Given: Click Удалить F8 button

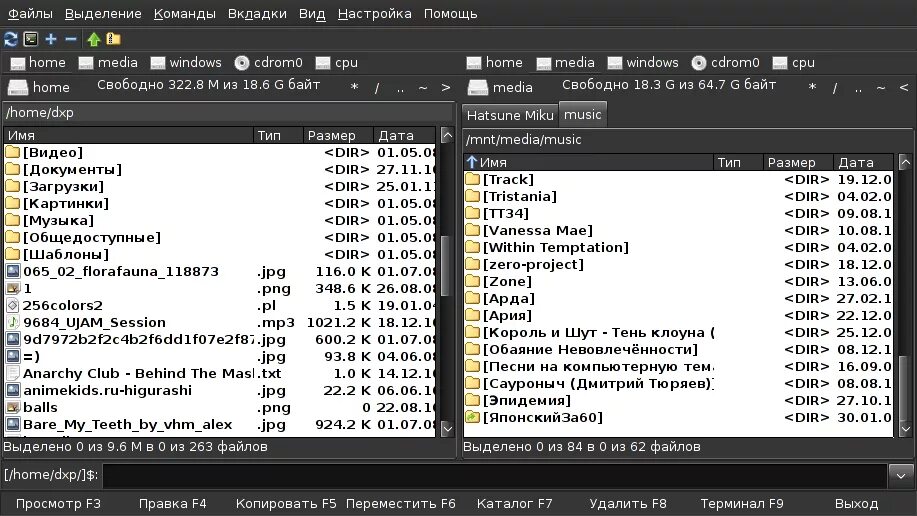Looking at the screenshot, I should pos(628,504).
